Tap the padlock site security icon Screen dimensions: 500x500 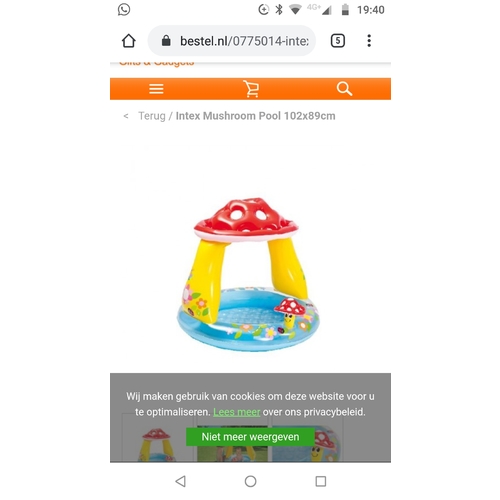click(x=166, y=41)
